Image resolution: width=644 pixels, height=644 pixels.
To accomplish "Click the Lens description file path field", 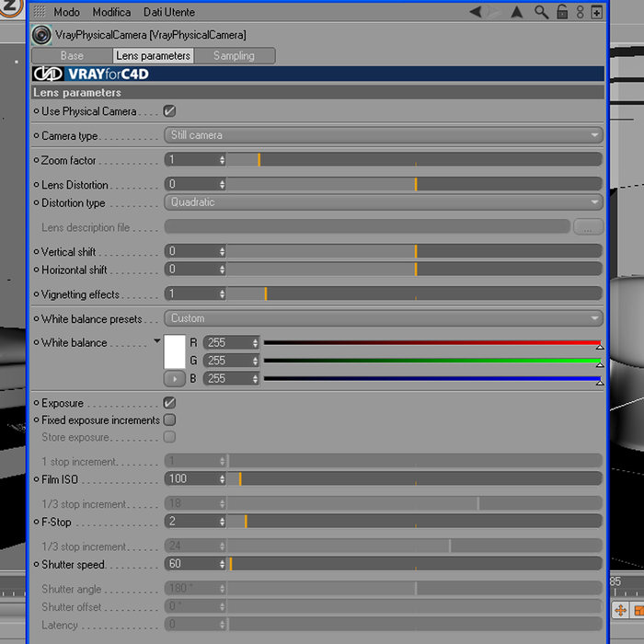I will click(367, 226).
